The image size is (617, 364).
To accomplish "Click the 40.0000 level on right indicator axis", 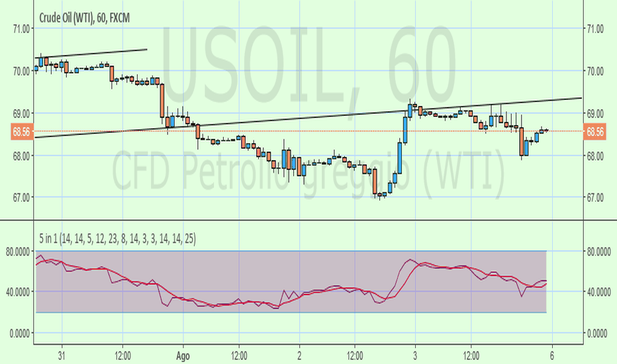I will [599, 292].
